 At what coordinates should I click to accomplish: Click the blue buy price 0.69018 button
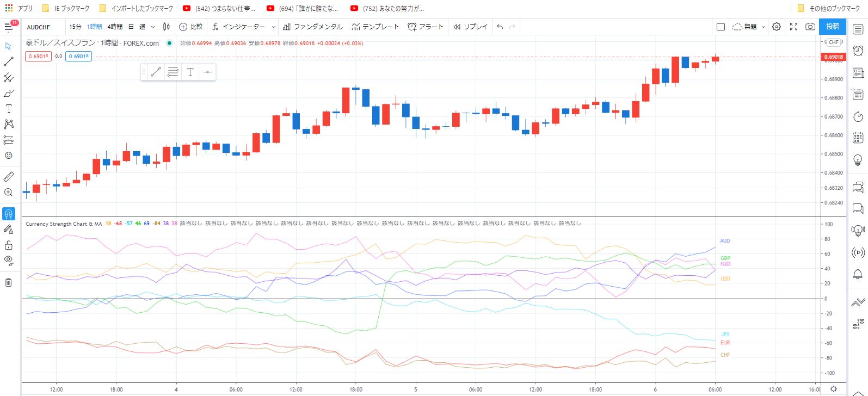(78, 56)
